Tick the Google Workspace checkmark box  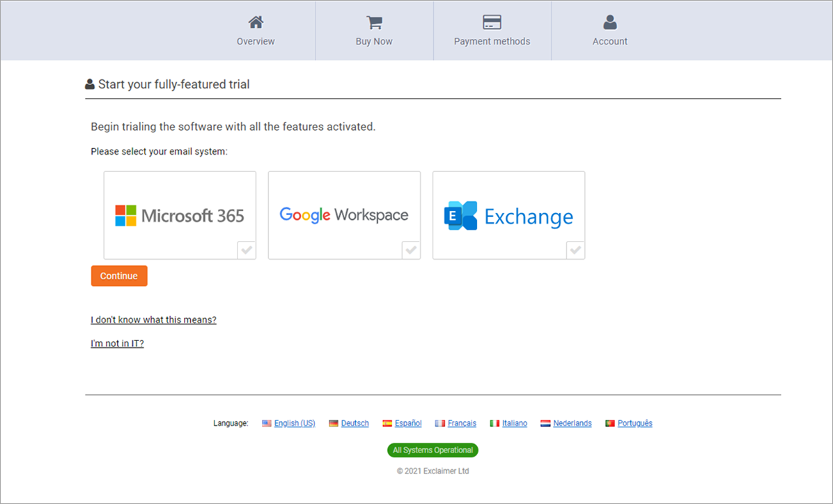click(x=411, y=250)
